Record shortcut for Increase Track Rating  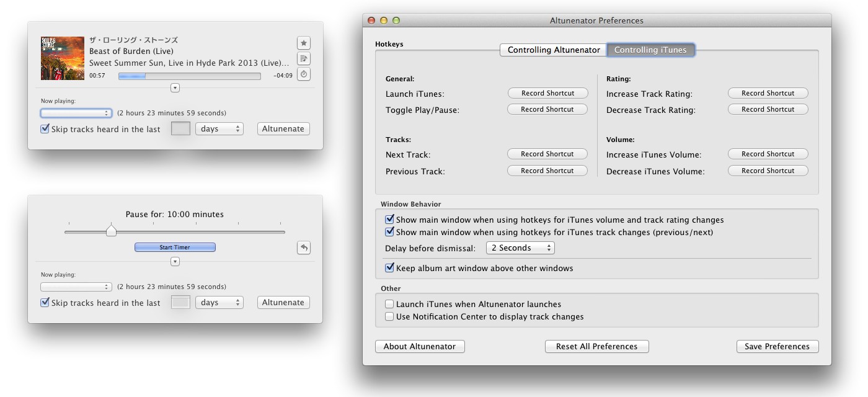[x=768, y=93]
